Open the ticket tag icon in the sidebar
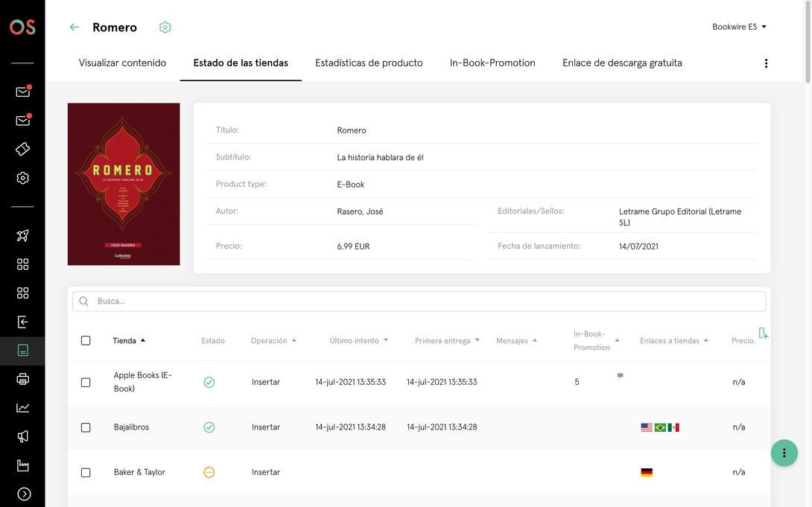812x507 pixels. pyautogui.click(x=22, y=149)
